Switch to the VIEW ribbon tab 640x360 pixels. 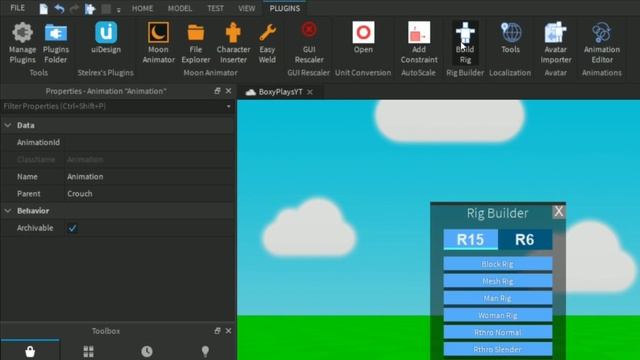pos(247,8)
